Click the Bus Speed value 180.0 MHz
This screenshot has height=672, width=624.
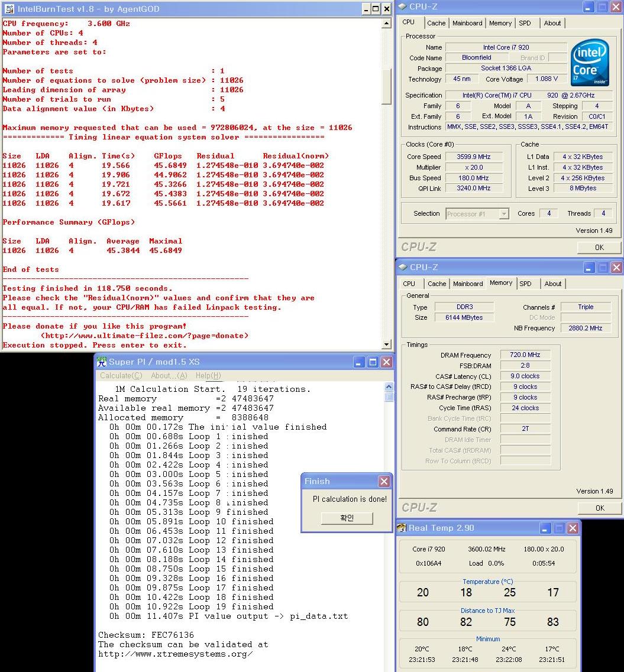click(x=473, y=178)
